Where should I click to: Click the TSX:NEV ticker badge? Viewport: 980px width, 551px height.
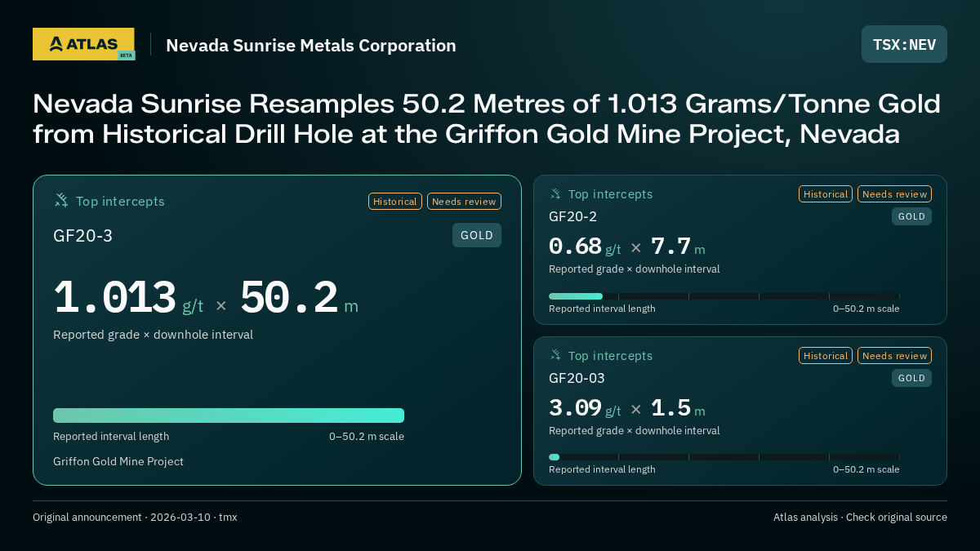point(904,44)
